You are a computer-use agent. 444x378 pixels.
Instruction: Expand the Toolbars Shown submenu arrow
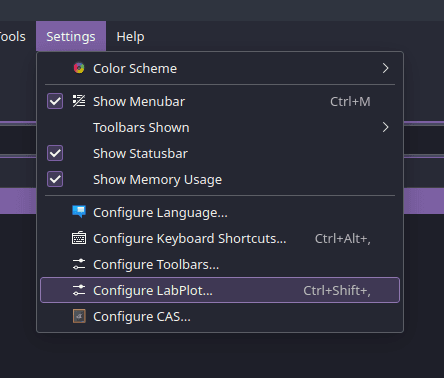(386, 127)
